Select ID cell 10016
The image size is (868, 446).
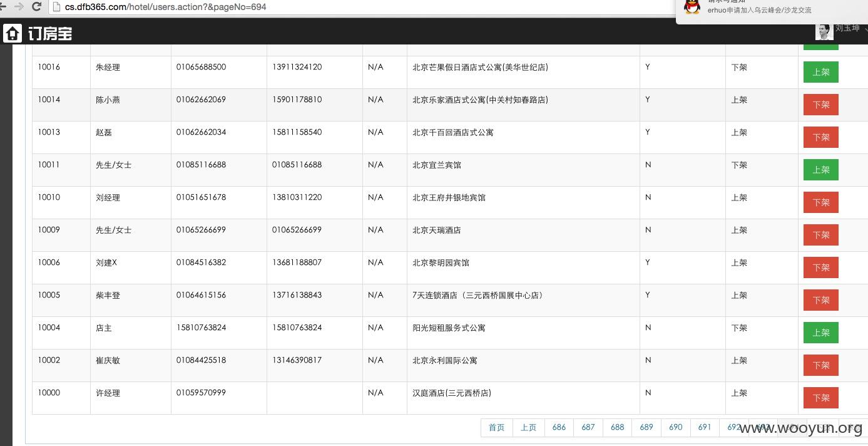[x=49, y=67]
